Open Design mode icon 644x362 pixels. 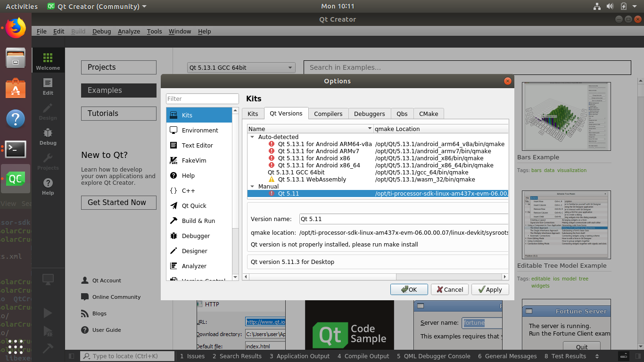tap(48, 111)
